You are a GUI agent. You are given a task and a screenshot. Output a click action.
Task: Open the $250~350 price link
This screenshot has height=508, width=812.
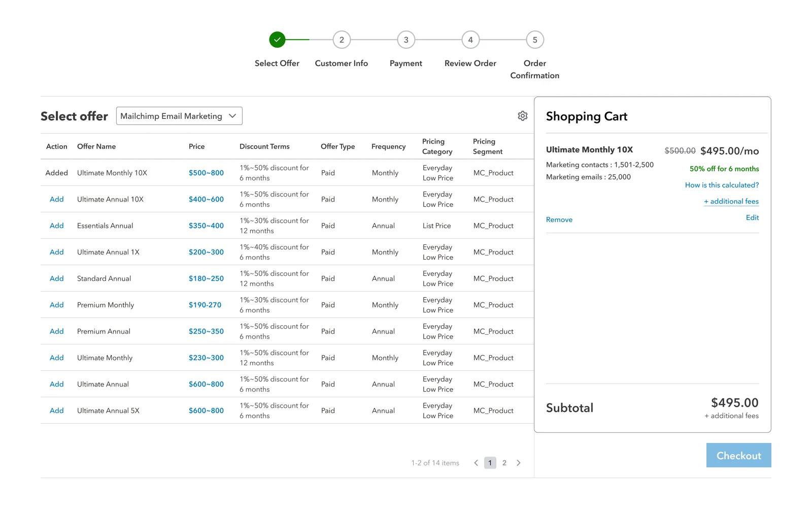[x=206, y=331]
